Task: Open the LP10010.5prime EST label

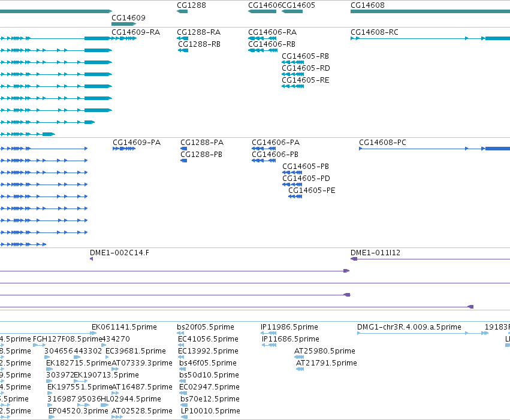Action: [210, 411]
